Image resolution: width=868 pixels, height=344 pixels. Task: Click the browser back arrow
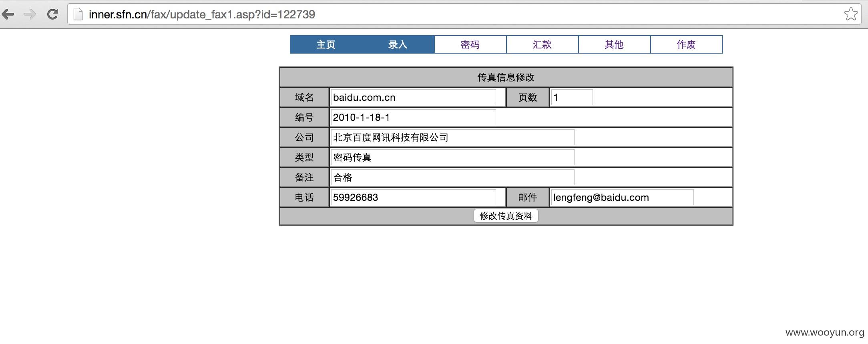pos(8,15)
